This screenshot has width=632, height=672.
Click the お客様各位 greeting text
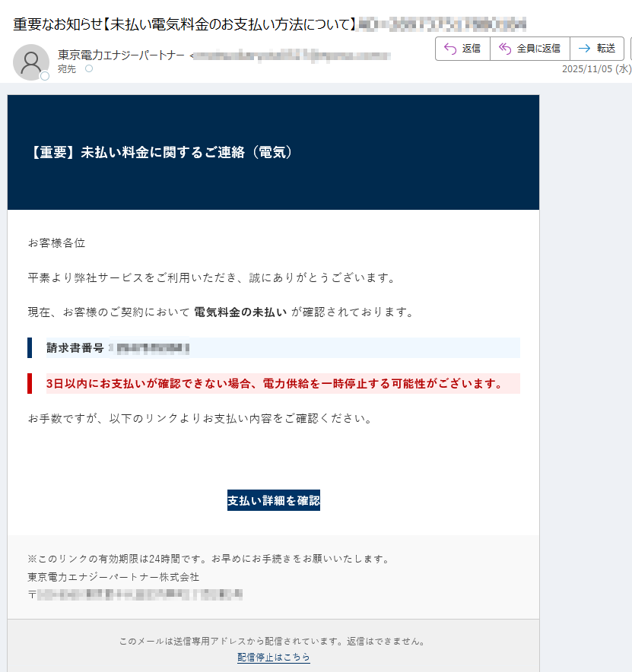56,243
